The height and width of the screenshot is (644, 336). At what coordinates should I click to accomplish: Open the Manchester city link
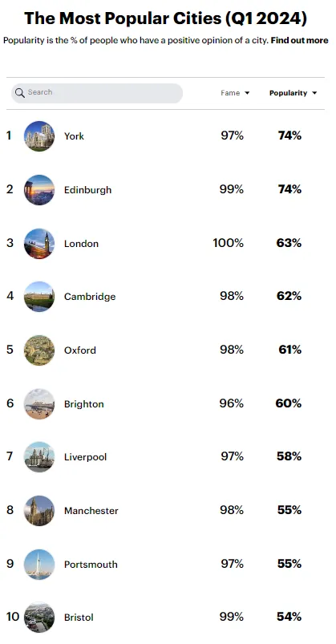(91, 511)
